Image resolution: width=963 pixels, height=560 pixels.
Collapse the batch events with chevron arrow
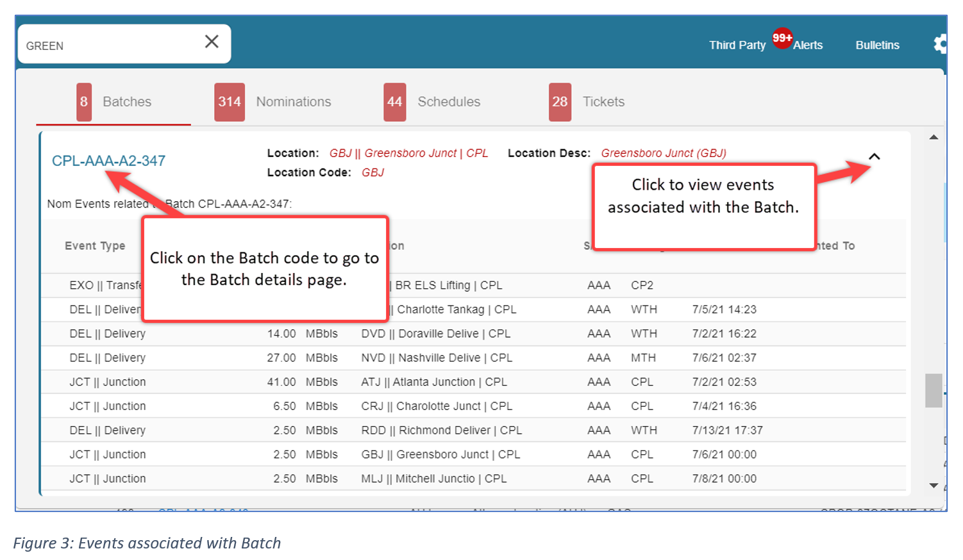tap(874, 157)
